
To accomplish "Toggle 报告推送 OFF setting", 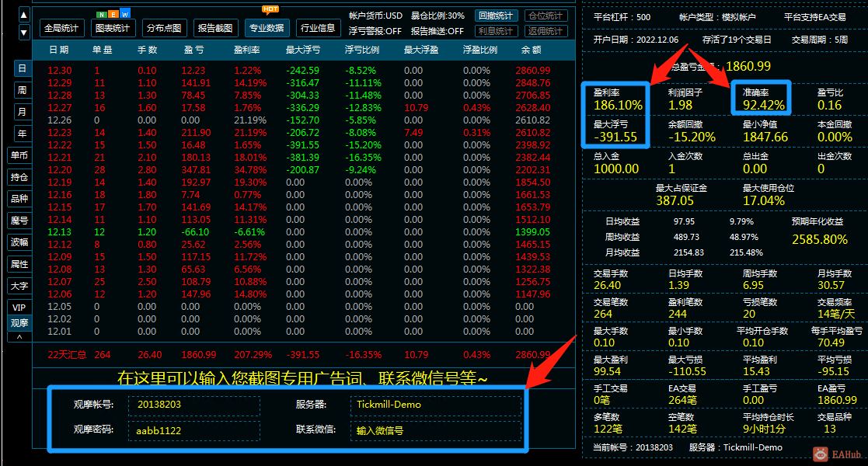I will (437, 31).
